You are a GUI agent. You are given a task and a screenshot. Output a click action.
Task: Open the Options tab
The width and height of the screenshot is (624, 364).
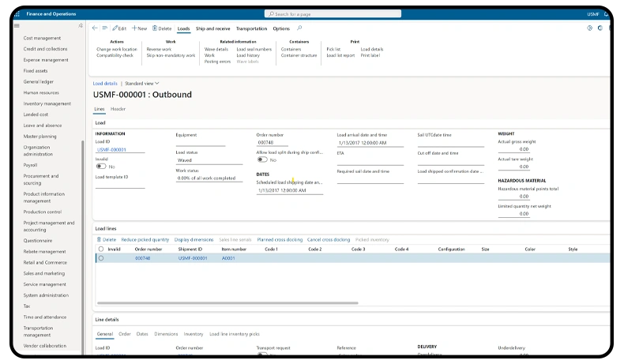(281, 28)
